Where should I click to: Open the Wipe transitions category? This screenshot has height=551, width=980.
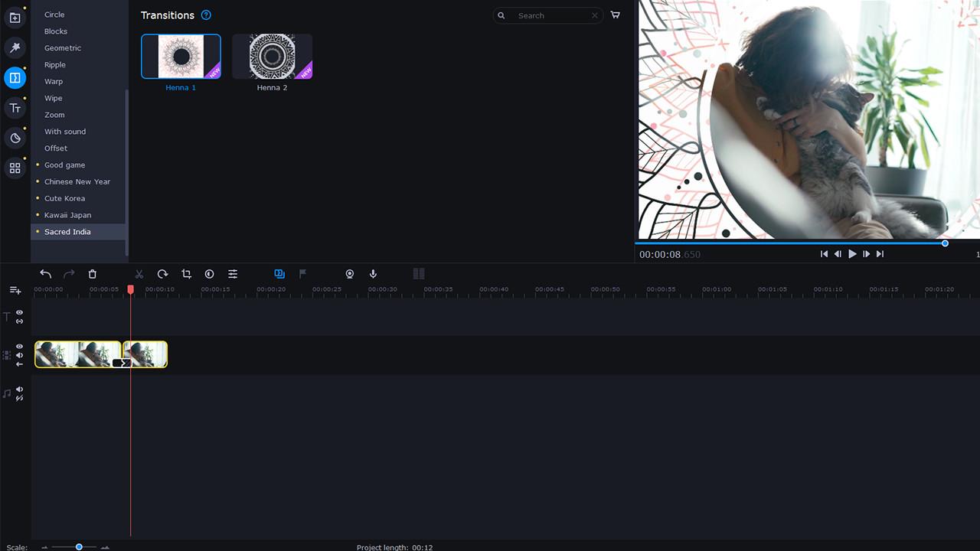pos(53,98)
